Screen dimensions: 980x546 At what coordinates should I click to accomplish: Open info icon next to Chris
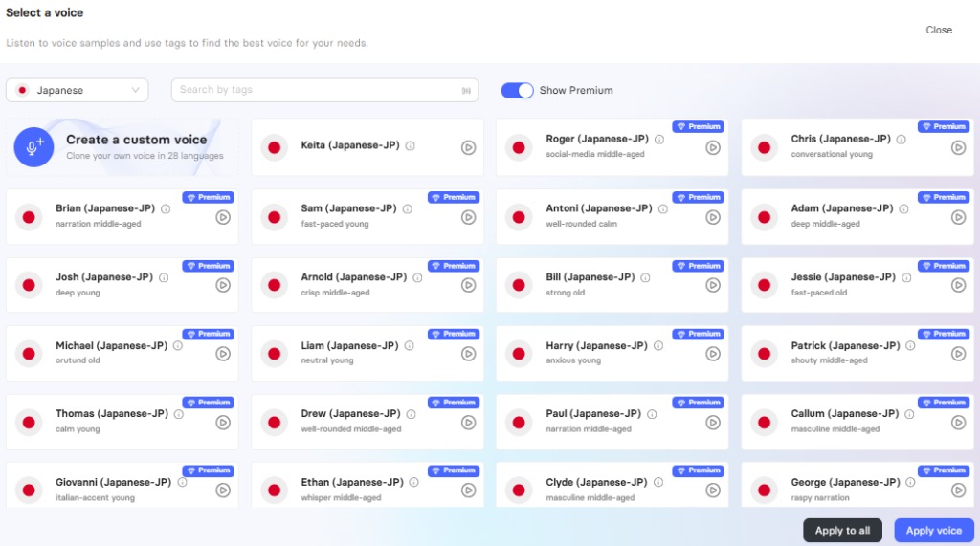[902, 140]
